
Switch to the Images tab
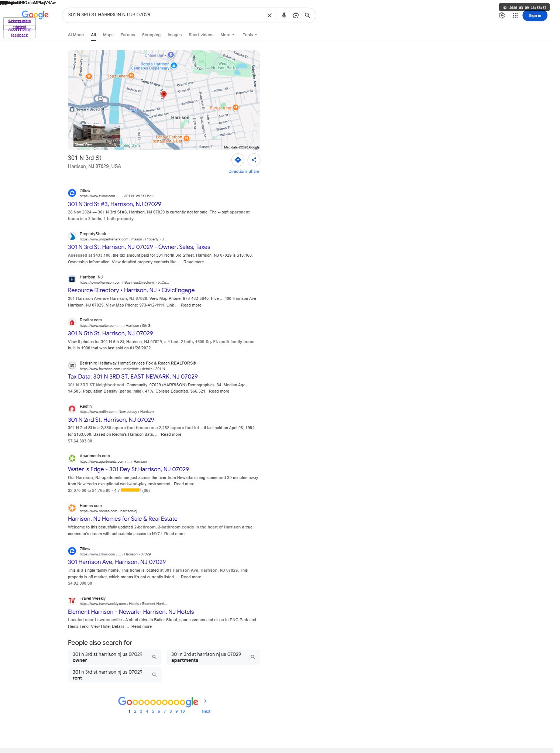(175, 35)
